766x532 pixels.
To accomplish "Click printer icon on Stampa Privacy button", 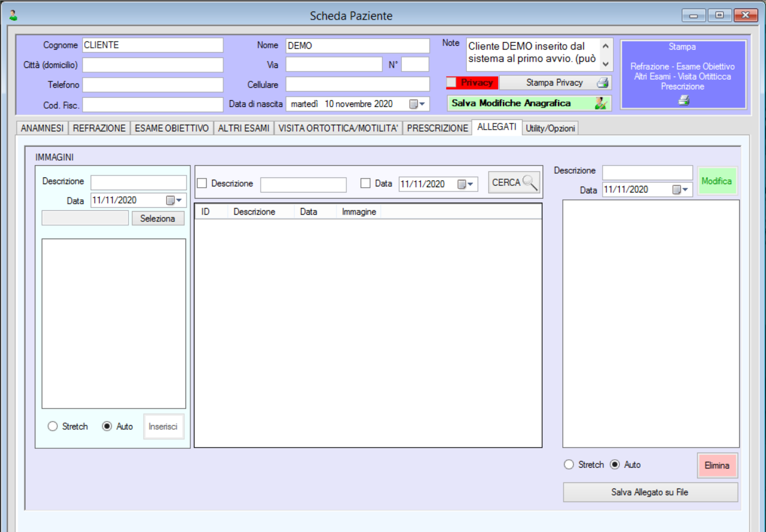I will point(603,83).
